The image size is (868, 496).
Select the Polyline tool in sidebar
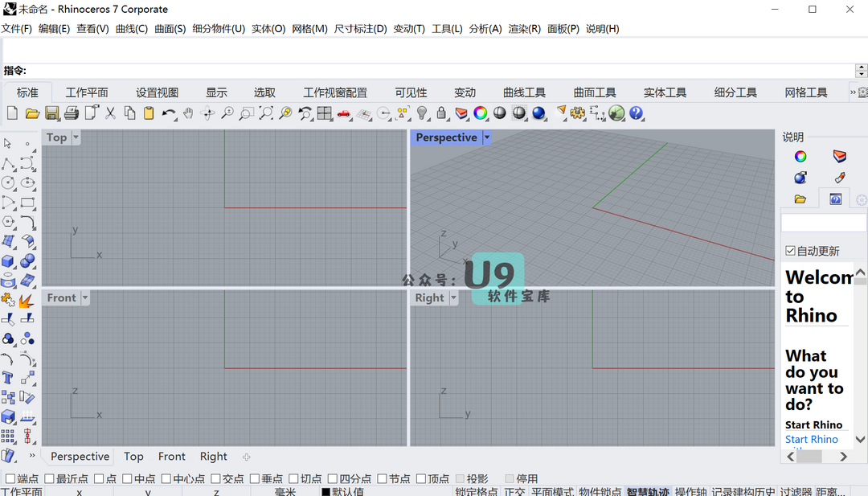tap(8, 163)
